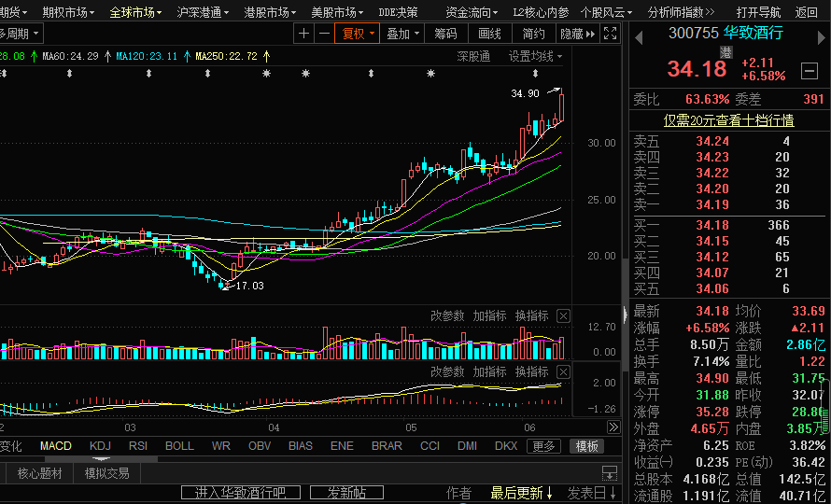This screenshot has height=504, width=831.
Task: Click the 更多 indicators button
Action: pos(543,446)
